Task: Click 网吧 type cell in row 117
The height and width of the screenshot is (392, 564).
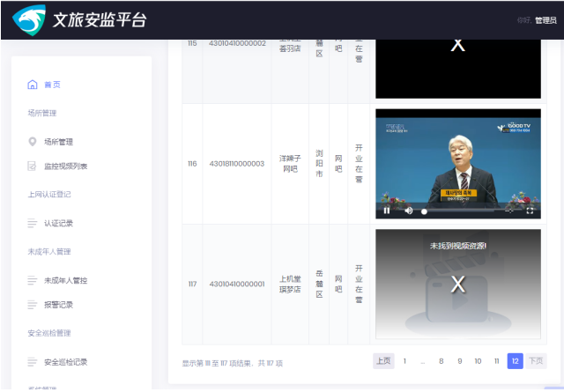Action: click(x=338, y=285)
